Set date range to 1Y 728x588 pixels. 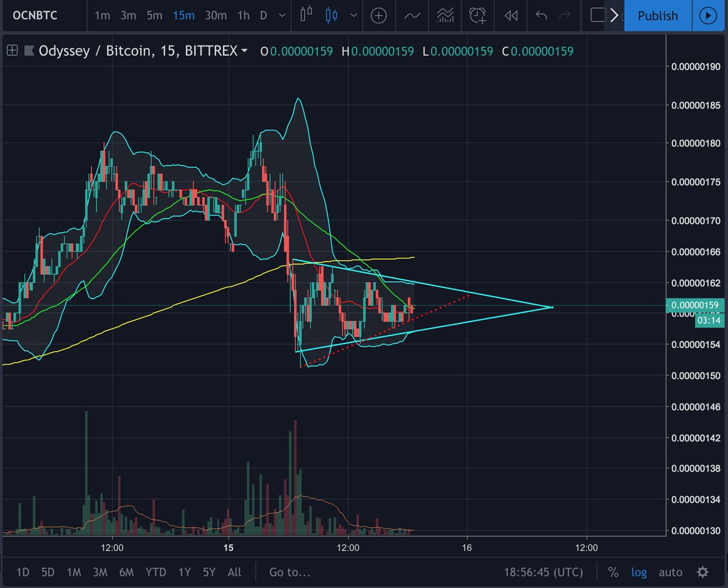click(185, 572)
